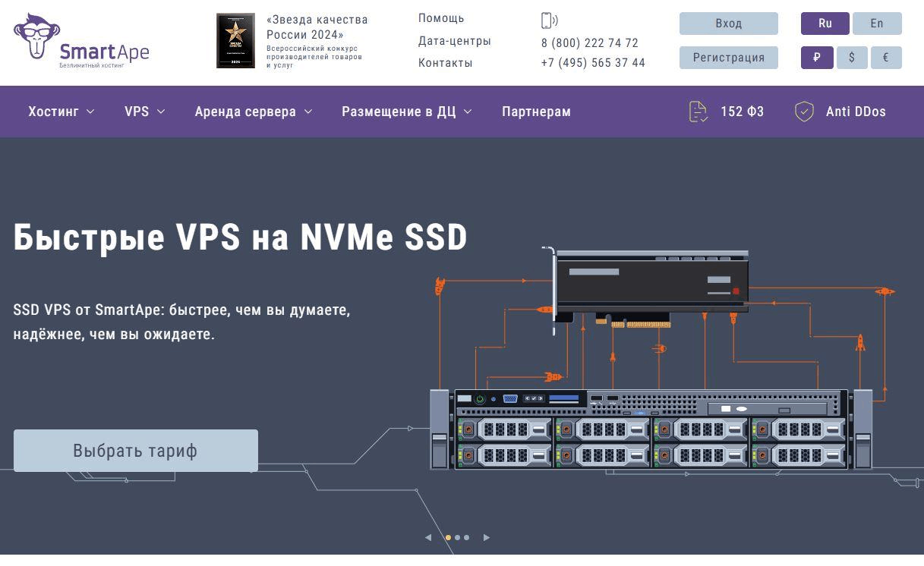The width and height of the screenshot is (924, 566).
Task: Click the Регистрация button
Action: click(729, 58)
